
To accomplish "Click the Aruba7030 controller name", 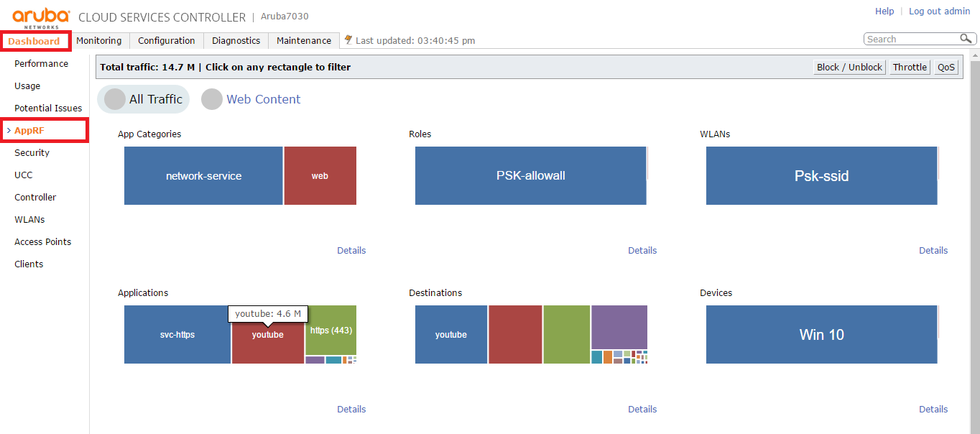I will click(285, 17).
